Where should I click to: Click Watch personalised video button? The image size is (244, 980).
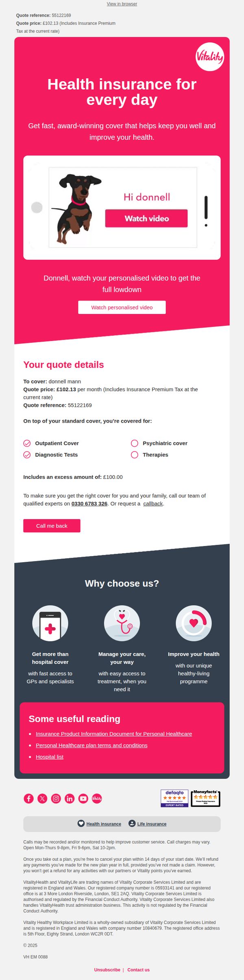(x=122, y=307)
